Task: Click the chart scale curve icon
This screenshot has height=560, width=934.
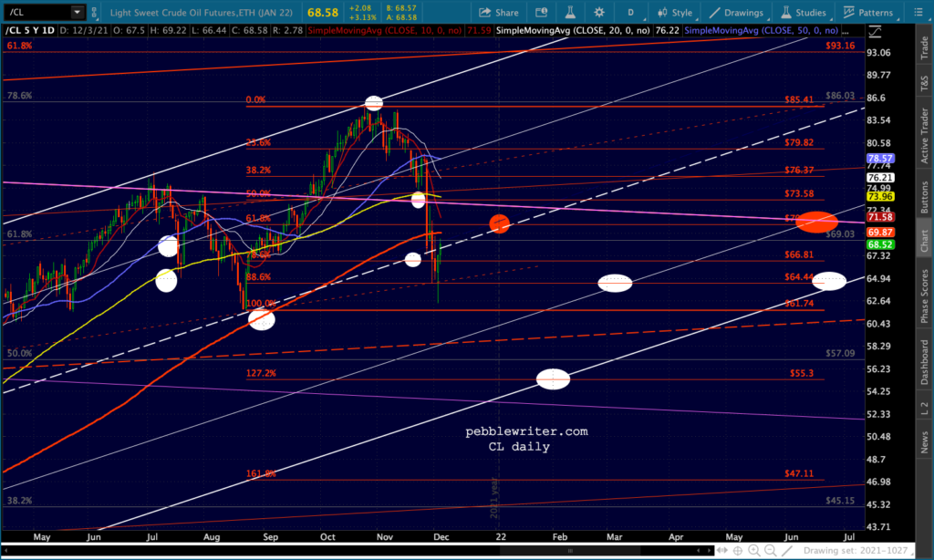Action: point(875,32)
